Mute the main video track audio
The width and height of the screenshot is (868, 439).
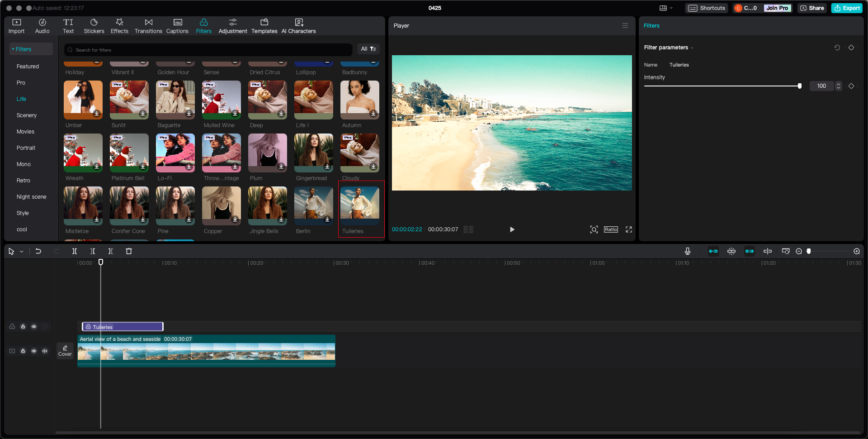[x=45, y=351]
